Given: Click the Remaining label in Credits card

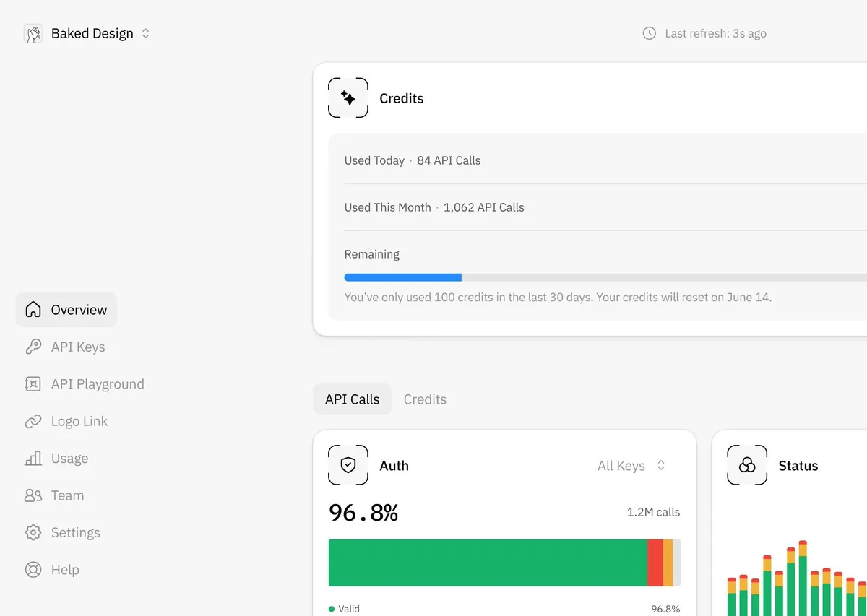Looking at the screenshot, I should tap(372, 254).
